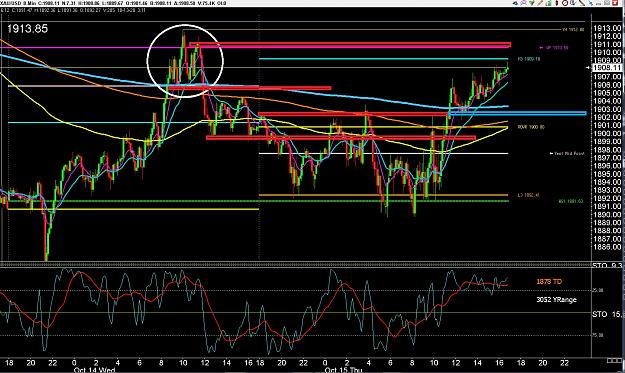The image size is (625, 373).
Task: Click the green down-arrow toolbar icon
Action: (x=532, y=3)
